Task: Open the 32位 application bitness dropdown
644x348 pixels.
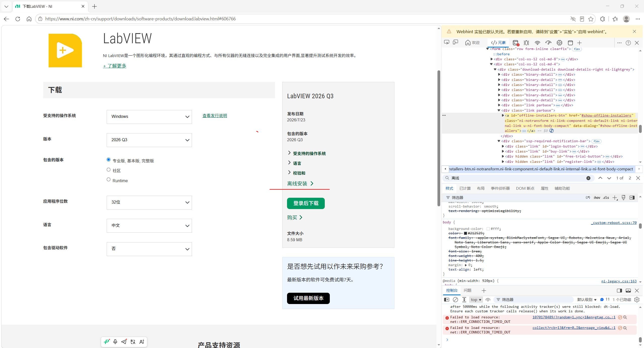Action: 149,203
